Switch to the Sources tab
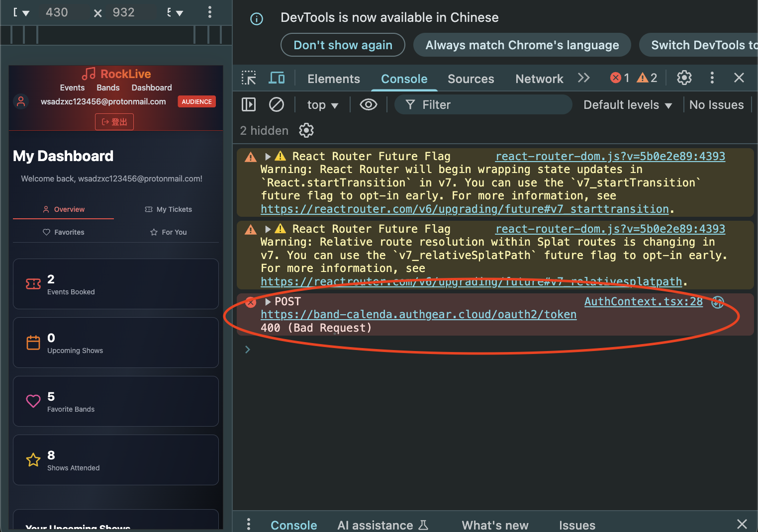758x532 pixels. click(x=471, y=79)
